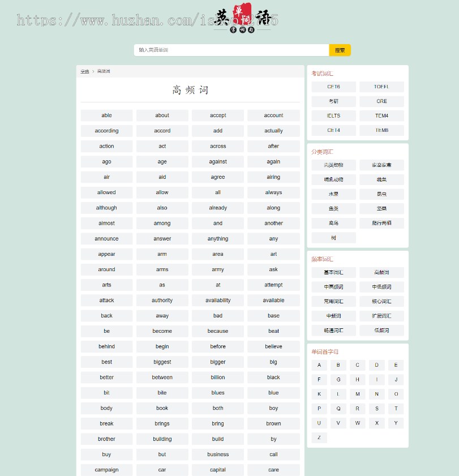Select 高频词 in the frequency vocabulary sidebar
Image resolution: width=459 pixels, height=476 pixels.
(x=381, y=272)
